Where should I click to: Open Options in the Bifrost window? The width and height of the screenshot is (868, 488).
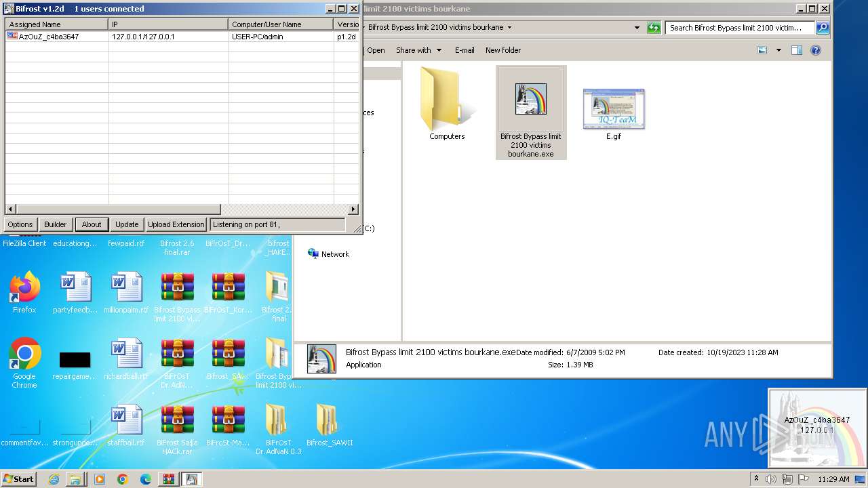[x=20, y=224]
